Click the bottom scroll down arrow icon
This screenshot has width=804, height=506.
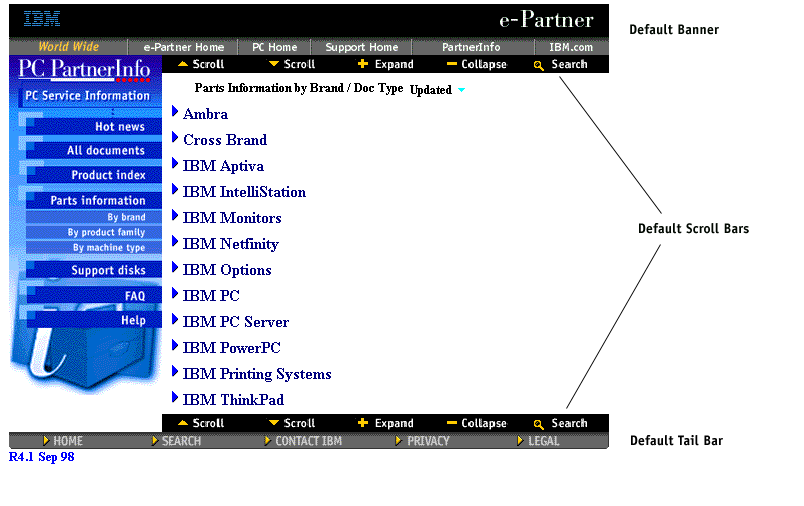tap(273, 423)
